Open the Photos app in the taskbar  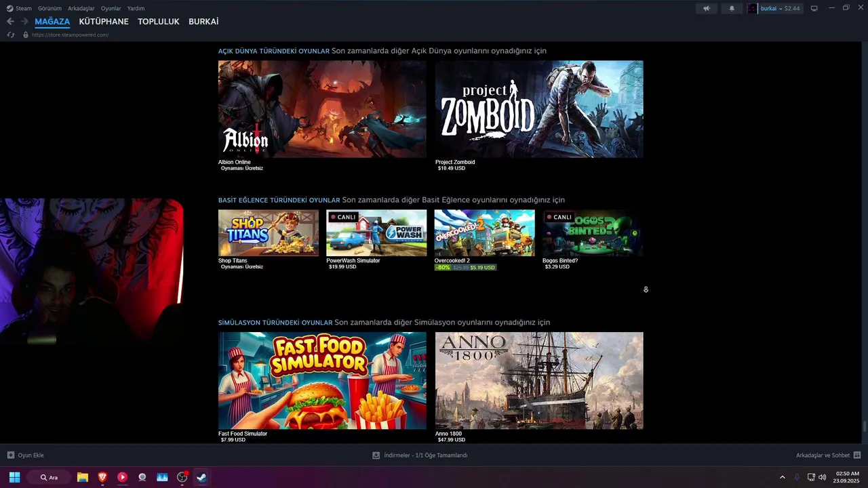pyautogui.click(x=162, y=477)
